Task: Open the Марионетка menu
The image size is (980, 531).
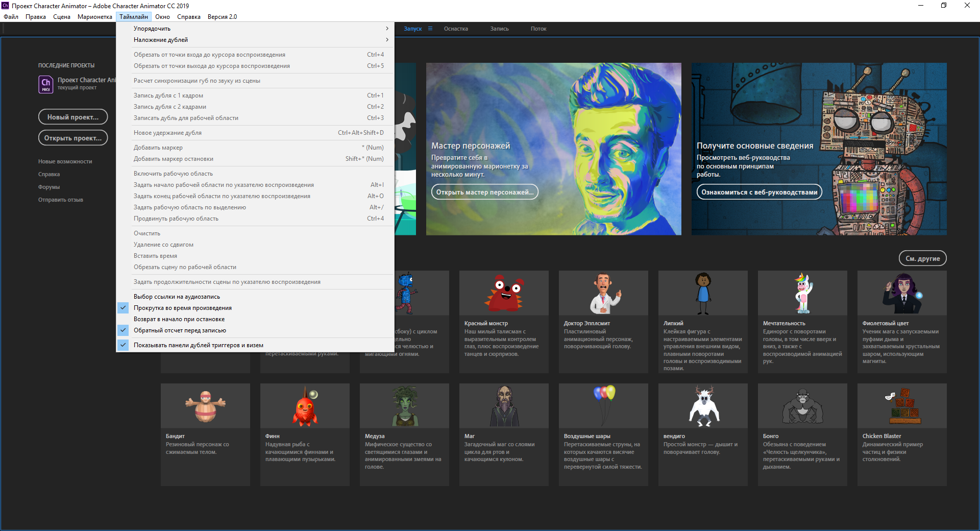Action: 95,17
